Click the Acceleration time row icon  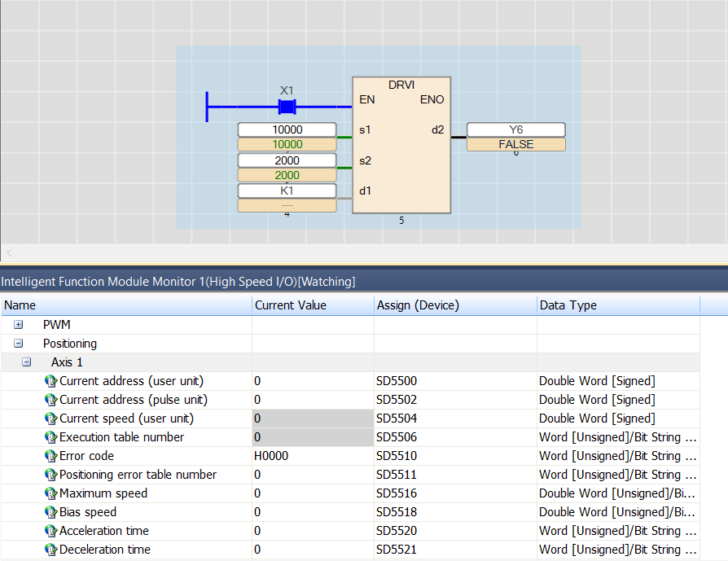[x=50, y=531]
